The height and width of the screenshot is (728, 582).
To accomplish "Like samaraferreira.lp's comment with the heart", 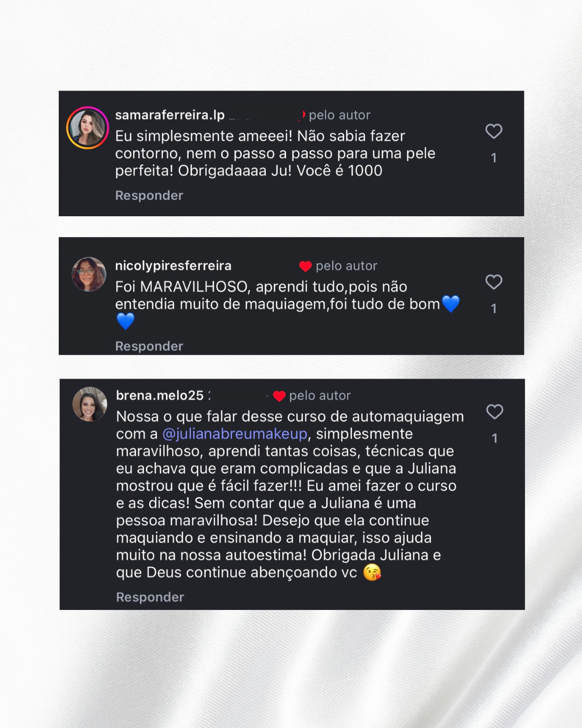I will 494,131.
